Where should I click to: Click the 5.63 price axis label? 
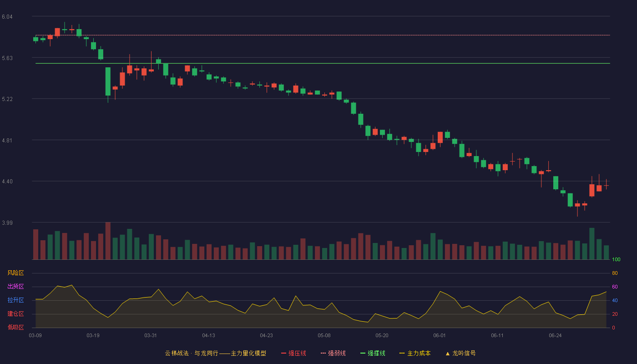(x=7, y=58)
